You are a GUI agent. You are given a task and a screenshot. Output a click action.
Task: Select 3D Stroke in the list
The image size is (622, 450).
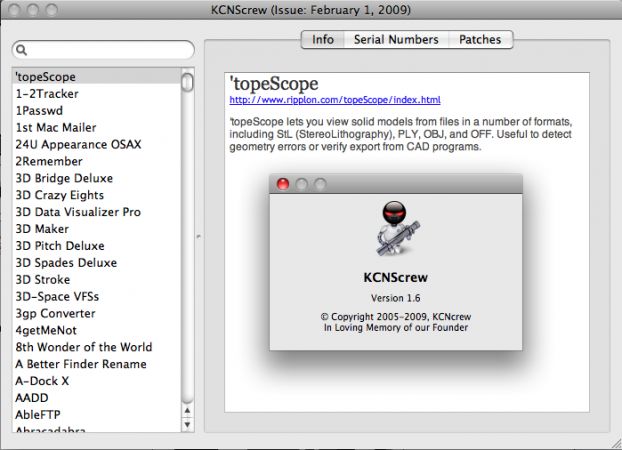pos(96,280)
